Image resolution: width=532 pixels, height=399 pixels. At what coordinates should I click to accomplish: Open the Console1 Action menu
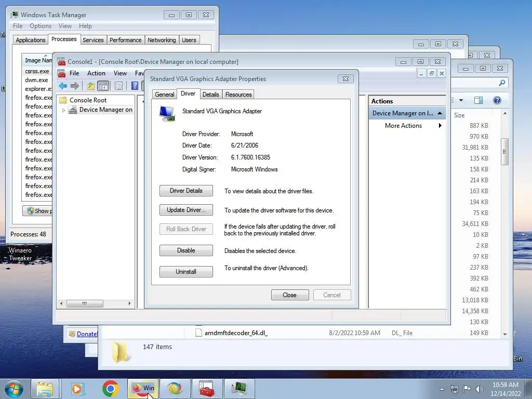point(96,73)
